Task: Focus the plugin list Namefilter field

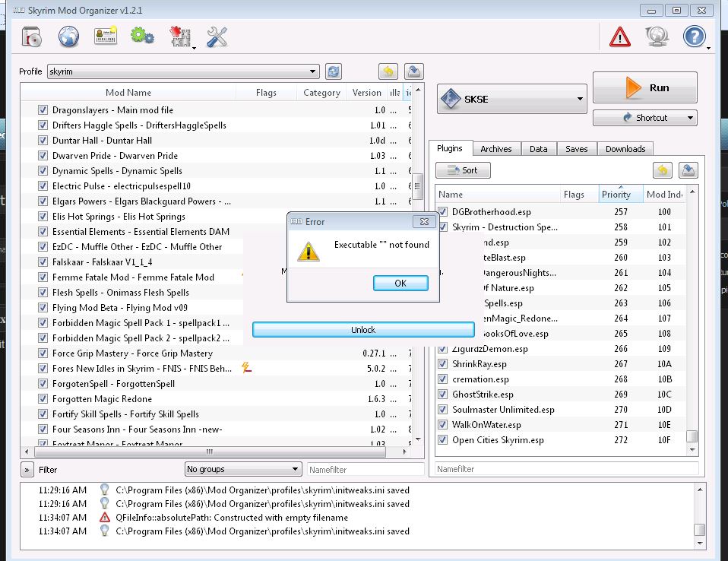Action: click(x=567, y=469)
